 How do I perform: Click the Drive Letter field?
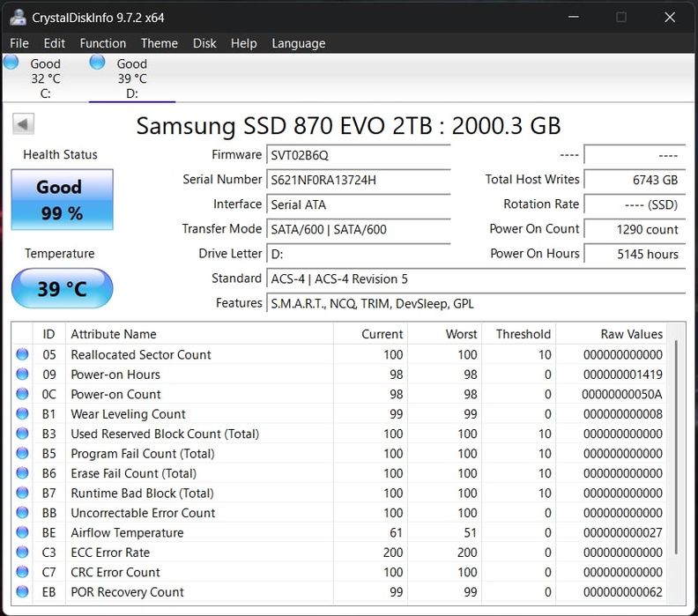pos(359,254)
